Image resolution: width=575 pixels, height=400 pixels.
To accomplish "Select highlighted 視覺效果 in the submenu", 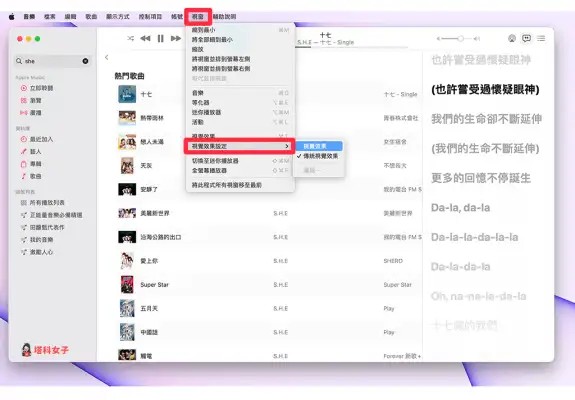I will 318,146.
